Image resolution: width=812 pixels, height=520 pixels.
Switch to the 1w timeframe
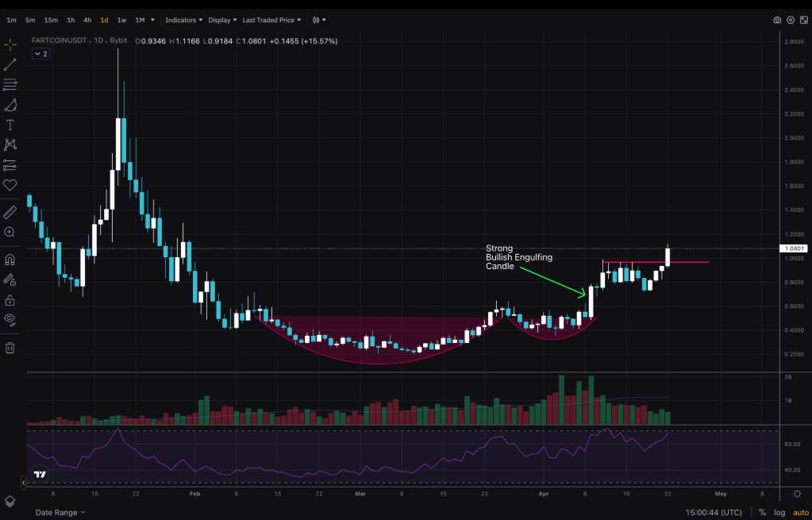coord(121,20)
